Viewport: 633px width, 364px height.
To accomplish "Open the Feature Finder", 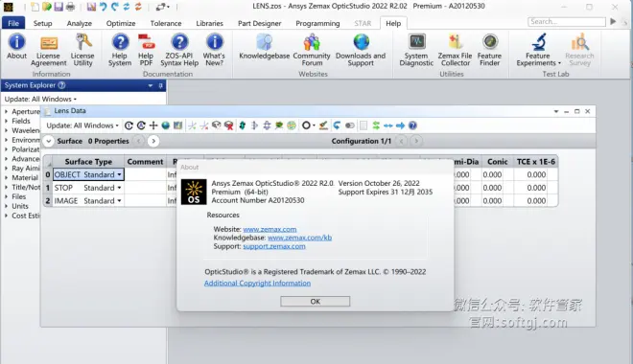I will (x=490, y=50).
